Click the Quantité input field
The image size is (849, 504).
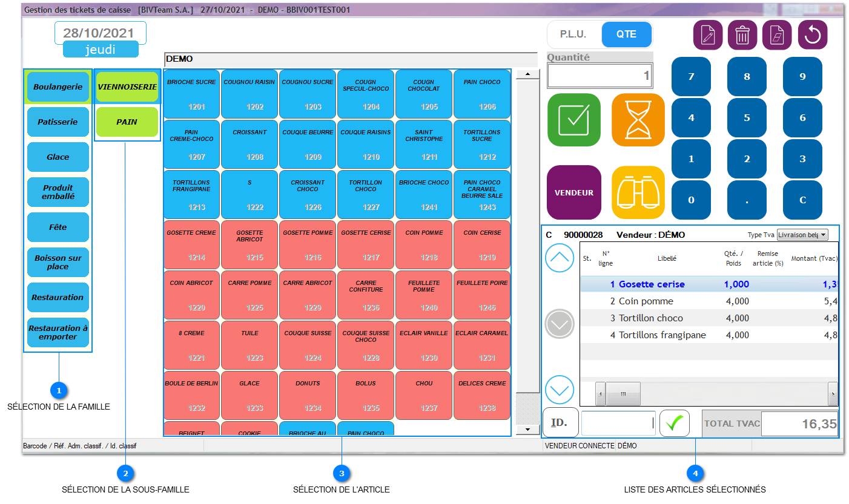(591, 76)
